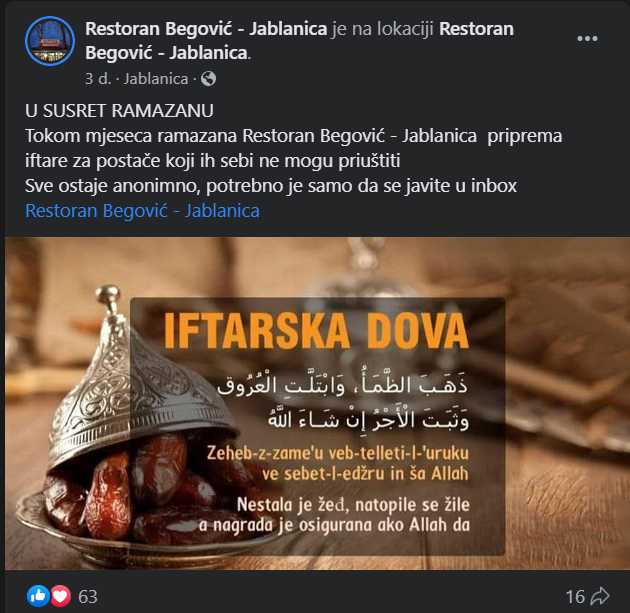Open the bold location link after 'je na lokaciji'

[x=299, y=41]
